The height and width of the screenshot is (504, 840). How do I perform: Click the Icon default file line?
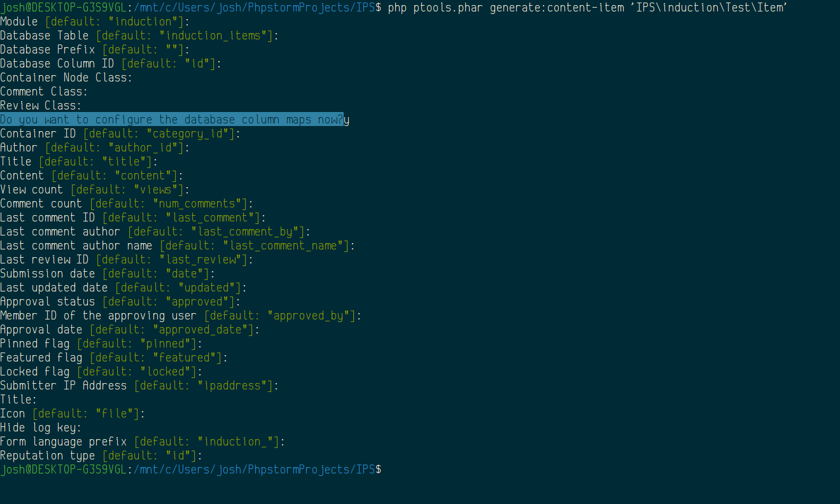[73, 414]
